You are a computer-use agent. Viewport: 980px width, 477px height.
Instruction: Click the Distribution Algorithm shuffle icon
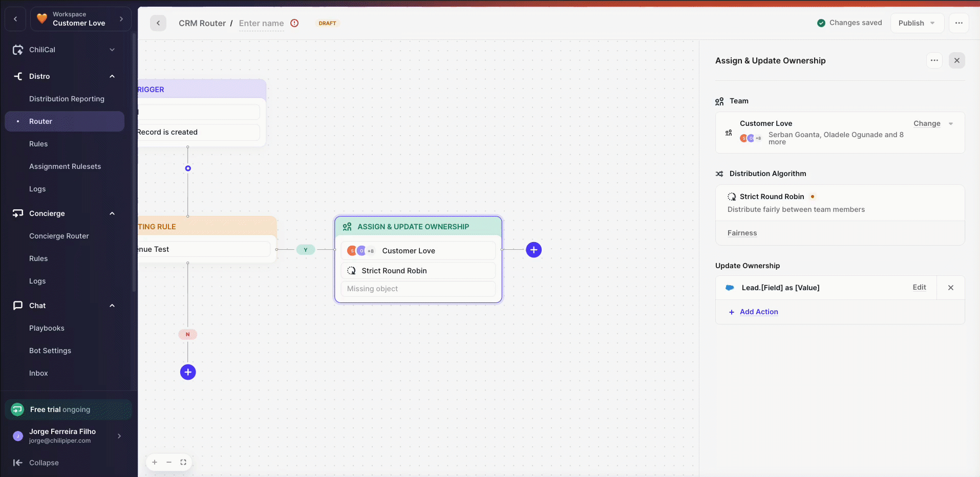click(x=719, y=174)
